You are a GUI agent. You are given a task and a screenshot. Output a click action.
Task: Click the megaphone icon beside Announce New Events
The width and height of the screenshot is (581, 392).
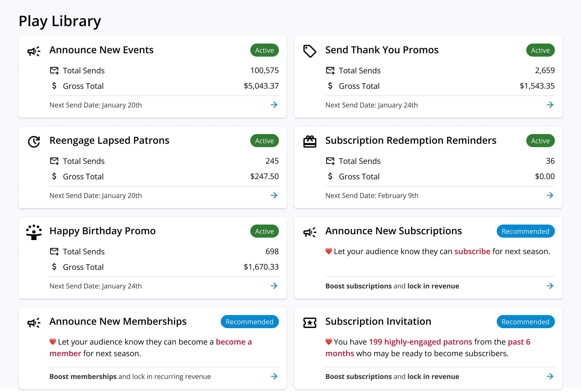click(34, 51)
